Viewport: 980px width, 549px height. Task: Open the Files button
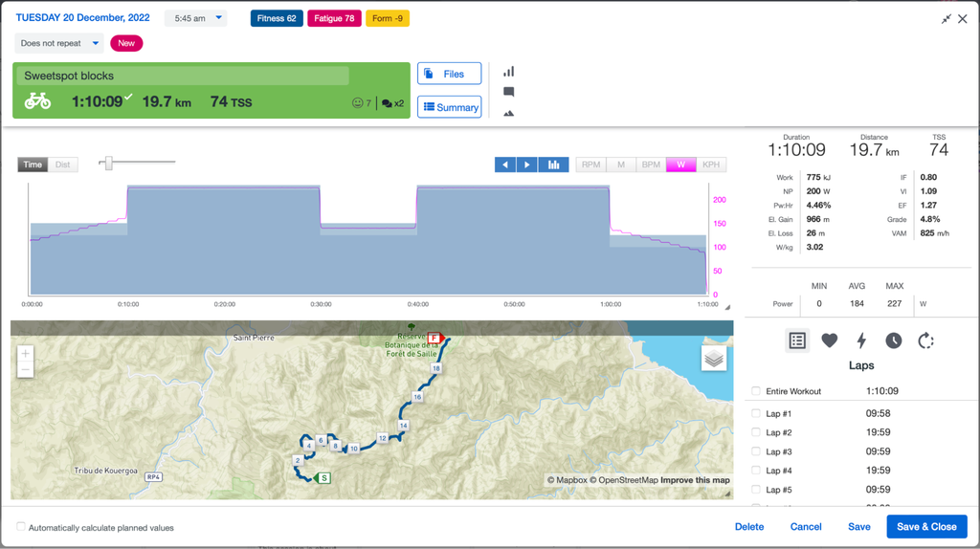[x=449, y=74]
